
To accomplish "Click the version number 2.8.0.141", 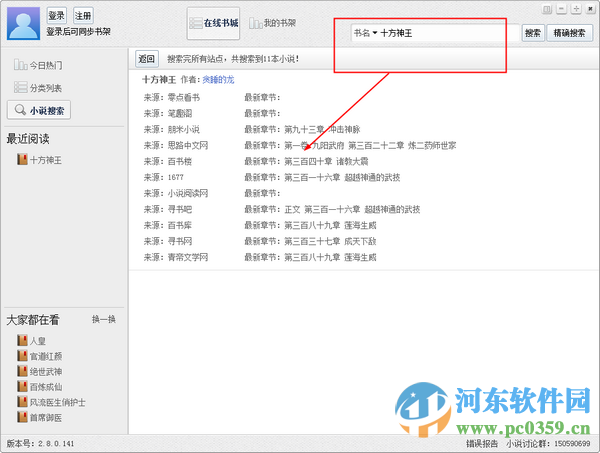I will 56,444.
